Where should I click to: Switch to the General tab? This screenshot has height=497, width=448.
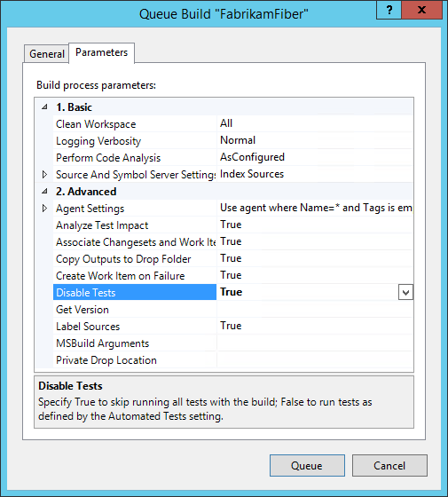point(46,54)
